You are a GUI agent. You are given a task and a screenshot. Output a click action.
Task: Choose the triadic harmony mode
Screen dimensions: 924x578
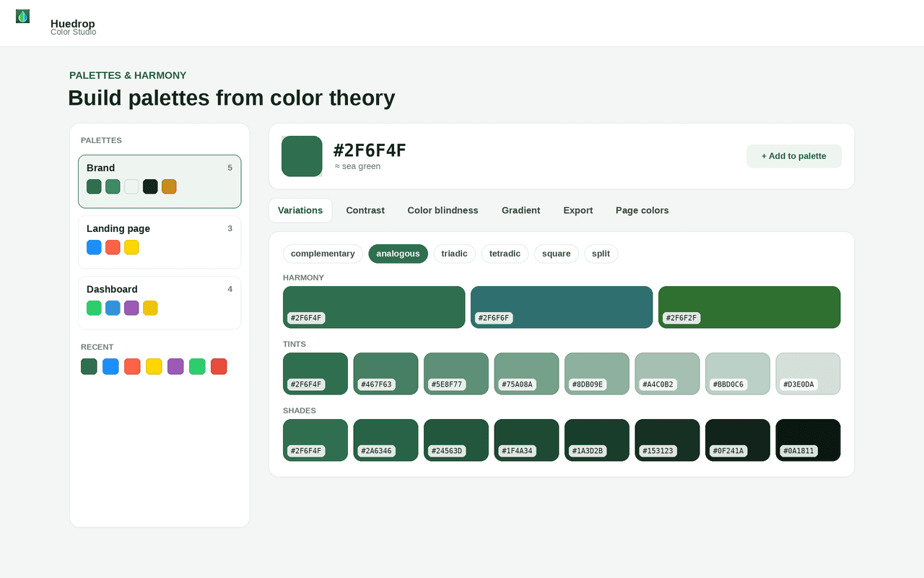coord(454,254)
